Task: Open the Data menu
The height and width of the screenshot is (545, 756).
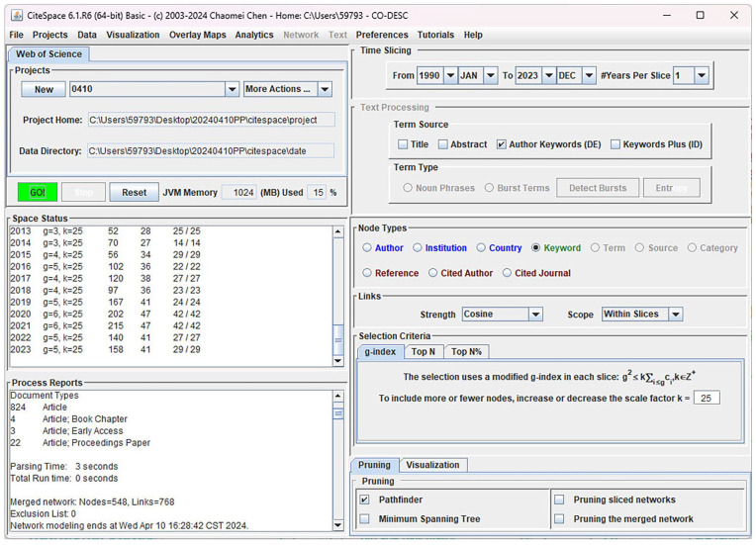Action: (x=87, y=35)
